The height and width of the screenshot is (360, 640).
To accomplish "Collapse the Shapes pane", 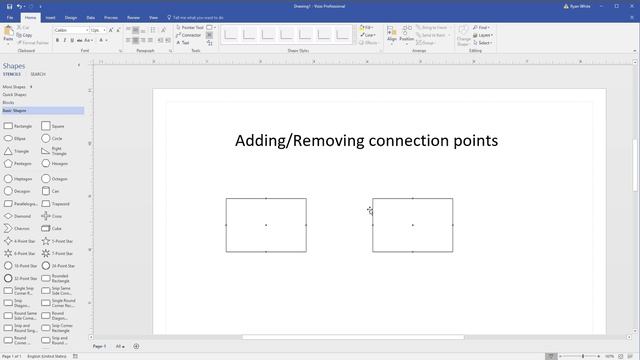I will [x=79, y=65].
